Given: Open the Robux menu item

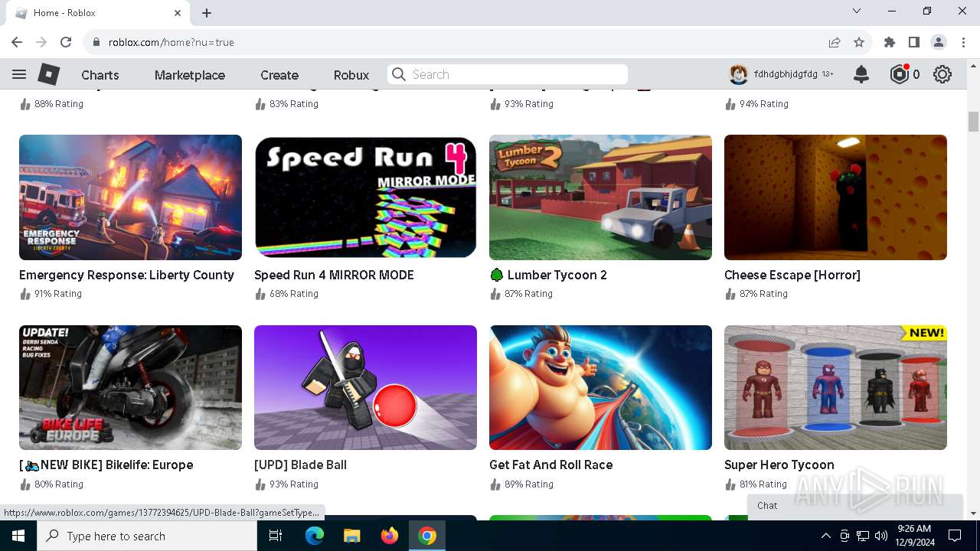Looking at the screenshot, I should coord(351,75).
